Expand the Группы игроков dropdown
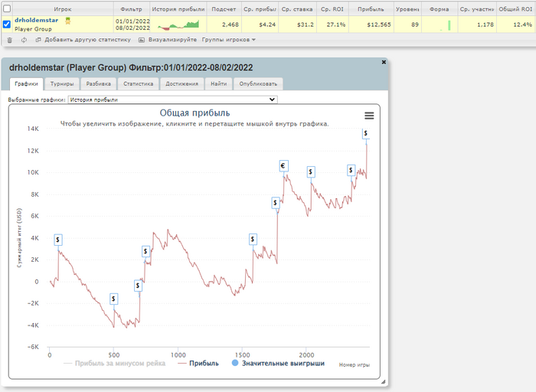This screenshot has width=536, height=392. coord(228,39)
